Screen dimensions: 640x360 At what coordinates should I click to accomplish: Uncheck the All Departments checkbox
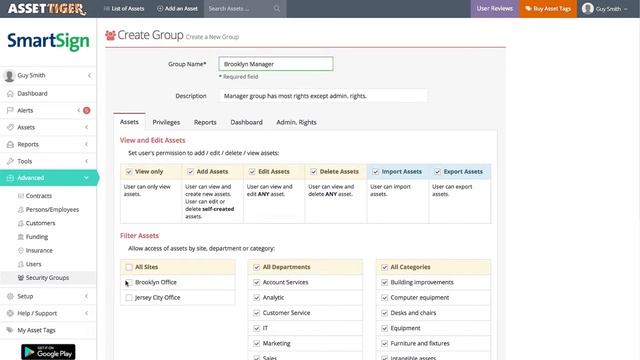coord(257,267)
